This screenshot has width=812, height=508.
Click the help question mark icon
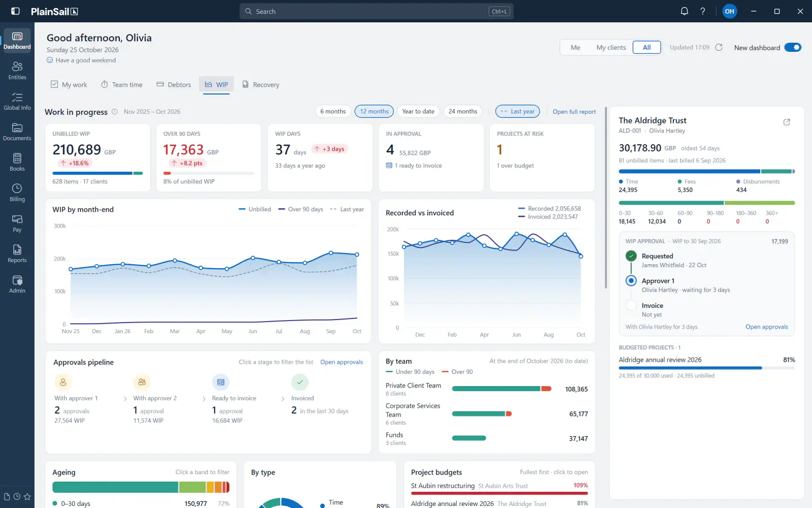pyautogui.click(x=703, y=11)
